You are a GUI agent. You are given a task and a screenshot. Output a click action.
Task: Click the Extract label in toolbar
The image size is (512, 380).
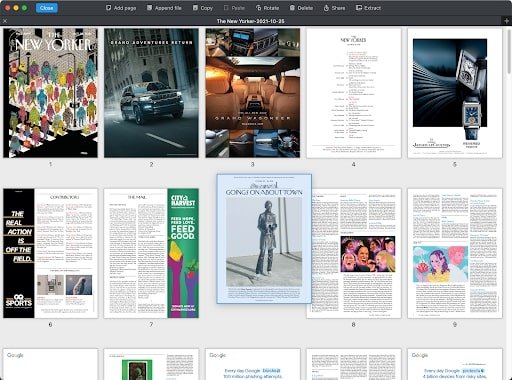coord(372,8)
